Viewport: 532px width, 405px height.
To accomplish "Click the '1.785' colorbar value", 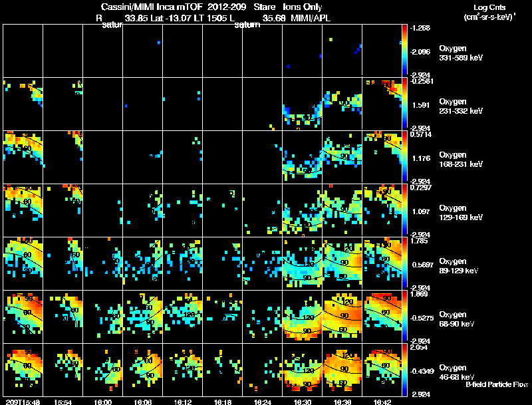I will click(419, 241).
